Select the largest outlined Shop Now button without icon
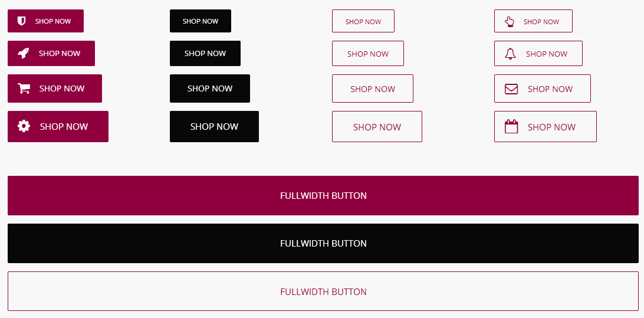Viewport: 644px width, 318px height. pyautogui.click(x=377, y=127)
